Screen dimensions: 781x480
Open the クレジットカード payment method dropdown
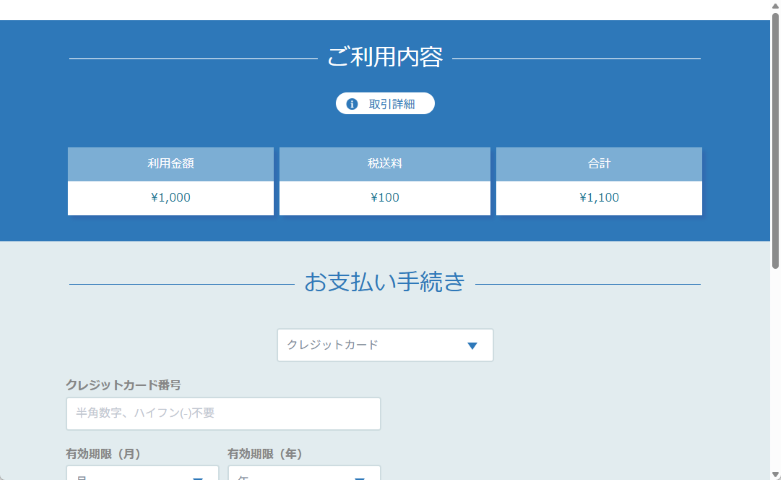tap(384, 345)
